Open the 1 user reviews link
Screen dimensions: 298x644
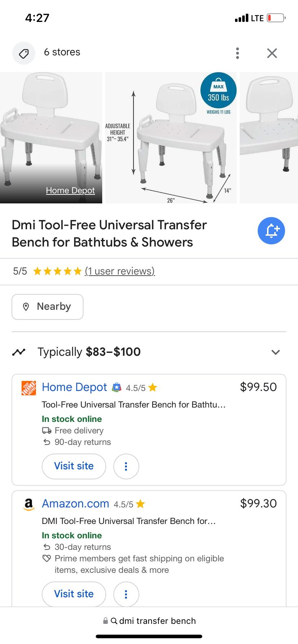coord(120,271)
